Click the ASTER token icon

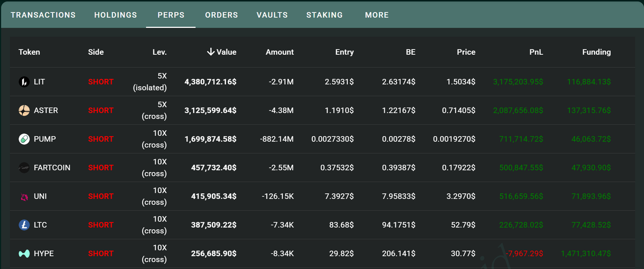click(x=24, y=111)
